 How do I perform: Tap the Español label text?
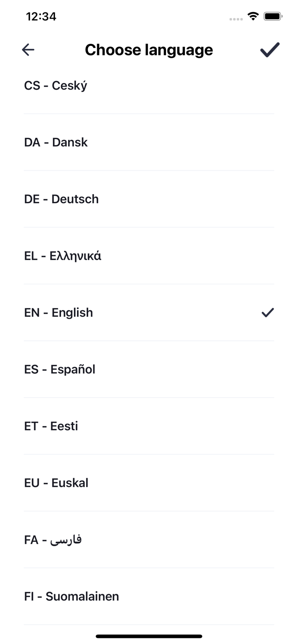coord(73,369)
